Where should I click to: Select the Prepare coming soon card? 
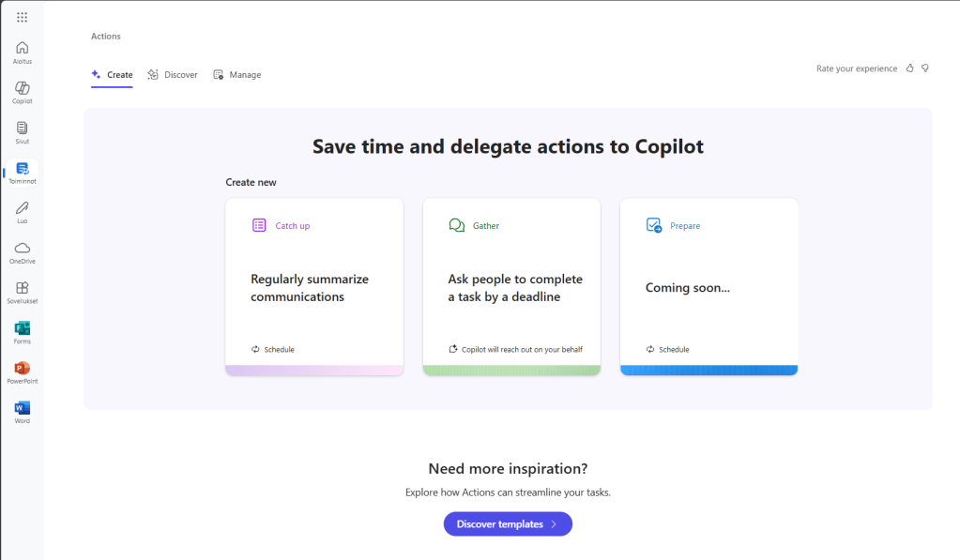click(709, 286)
